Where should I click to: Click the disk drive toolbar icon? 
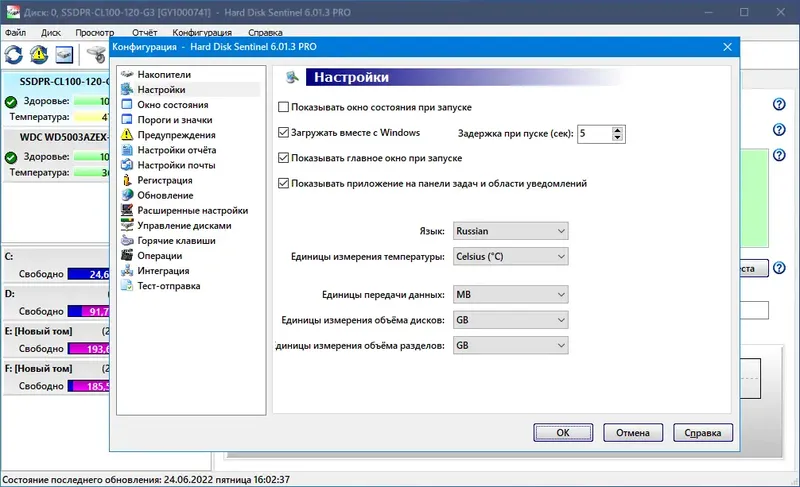pos(64,55)
